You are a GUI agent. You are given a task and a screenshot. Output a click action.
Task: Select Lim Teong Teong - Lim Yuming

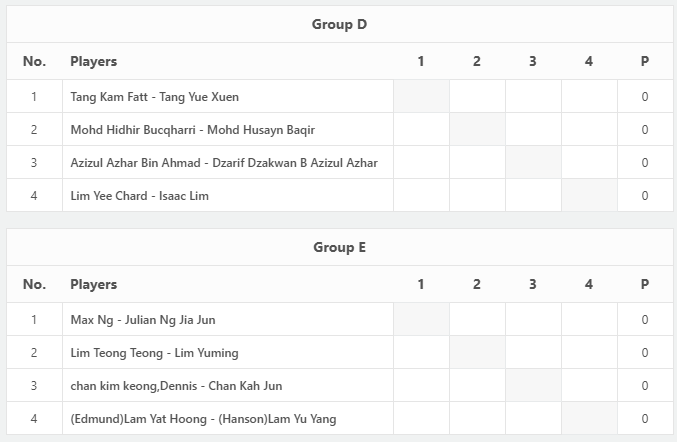click(154, 353)
